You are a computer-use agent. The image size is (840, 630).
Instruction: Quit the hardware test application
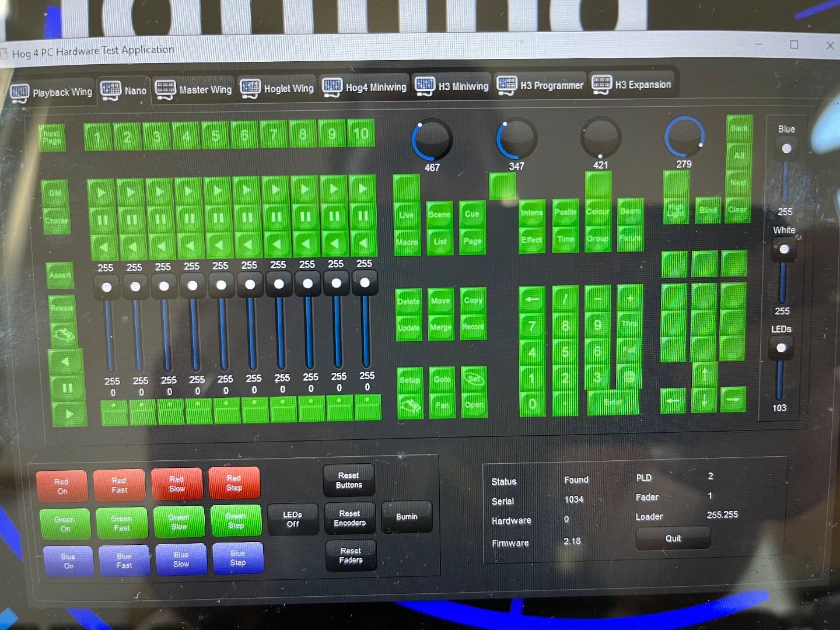[673, 538]
